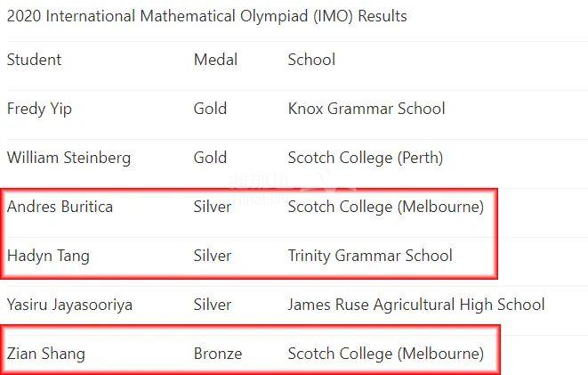The image size is (588, 375).
Task: Click Yasiru Jayasooriya's Silver medal cell
Action: (213, 305)
